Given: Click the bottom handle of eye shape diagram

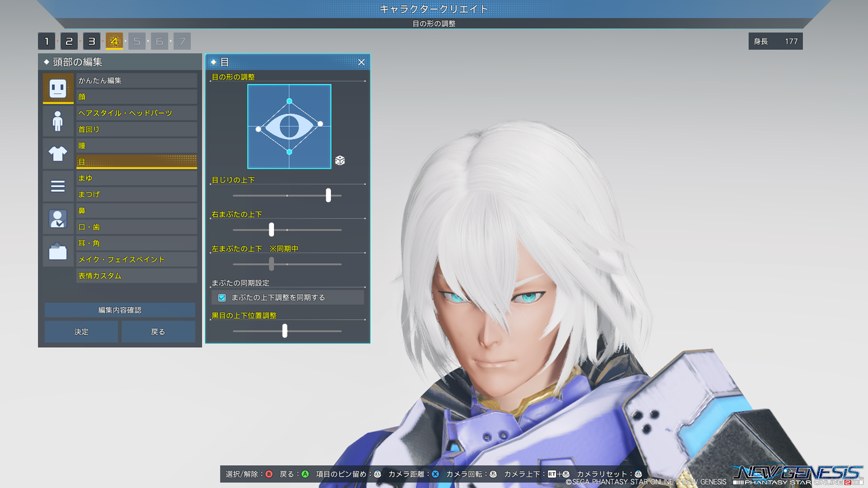Looking at the screenshot, I should [290, 152].
